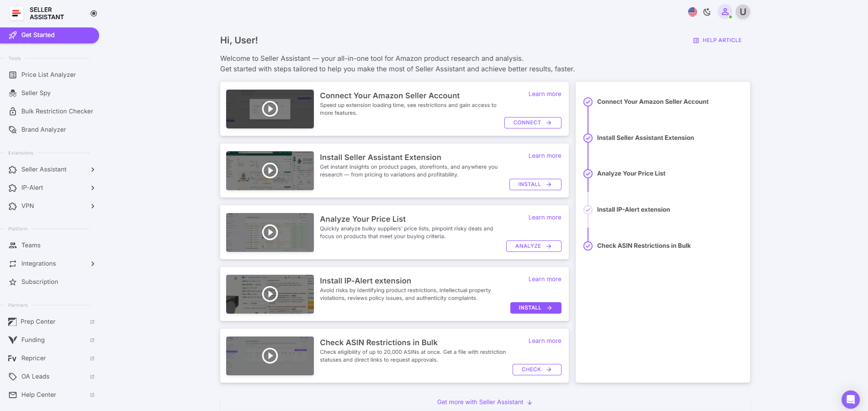868x411 pixels.
Task: Click the filled Install button for IP-Alert
Action: [536, 308]
